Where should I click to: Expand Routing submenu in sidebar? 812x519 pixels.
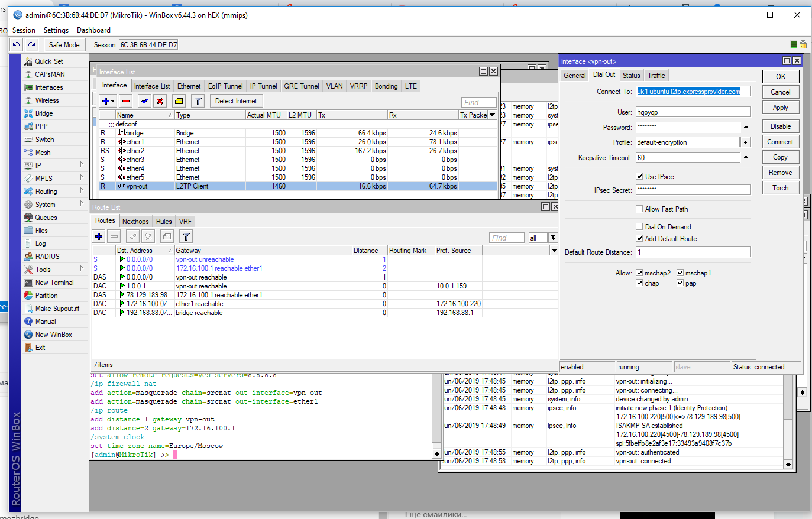coord(82,191)
